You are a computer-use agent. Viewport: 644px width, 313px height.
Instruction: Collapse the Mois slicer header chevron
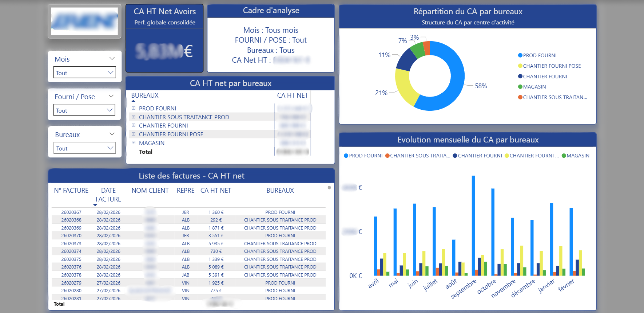point(112,59)
